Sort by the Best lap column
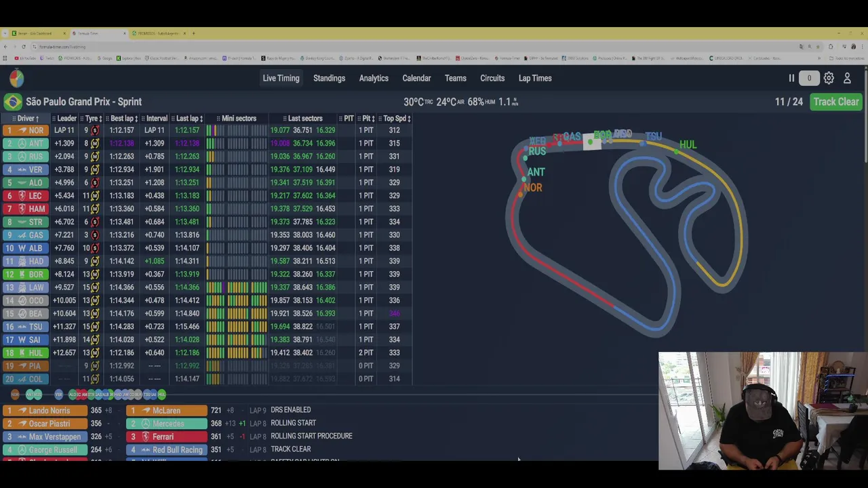This screenshot has width=868, height=488. (123, 119)
